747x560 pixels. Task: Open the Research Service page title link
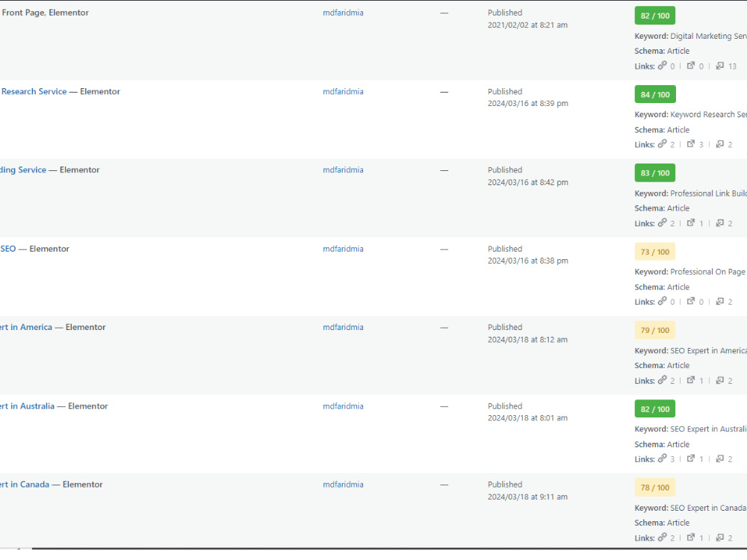coord(34,91)
